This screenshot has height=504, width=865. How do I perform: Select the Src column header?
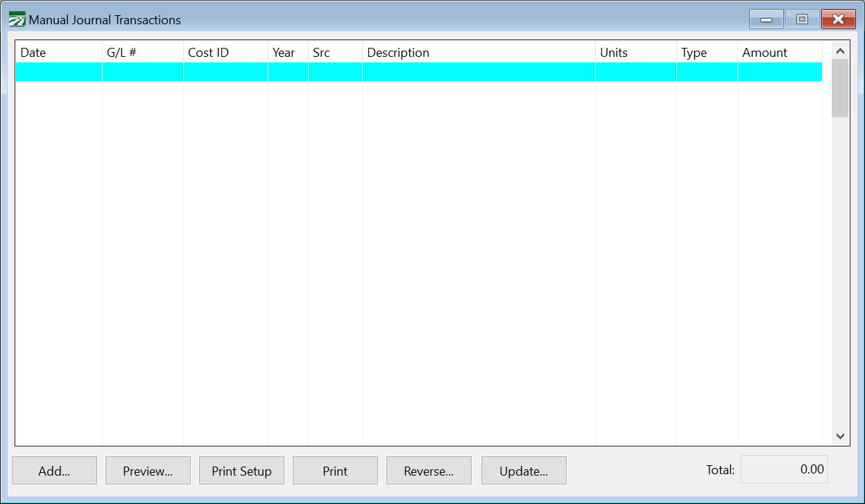pos(334,52)
